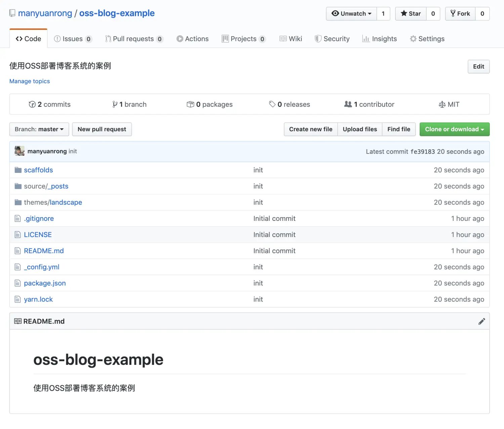The width and height of the screenshot is (504, 429).
Task: Click the Initial commit message for LICENSE
Action: pos(275,235)
